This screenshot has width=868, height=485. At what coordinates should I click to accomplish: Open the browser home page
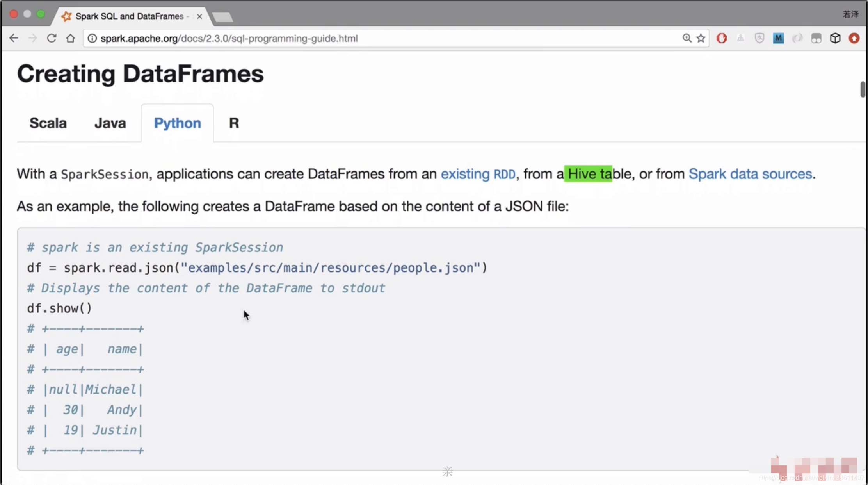(x=70, y=38)
